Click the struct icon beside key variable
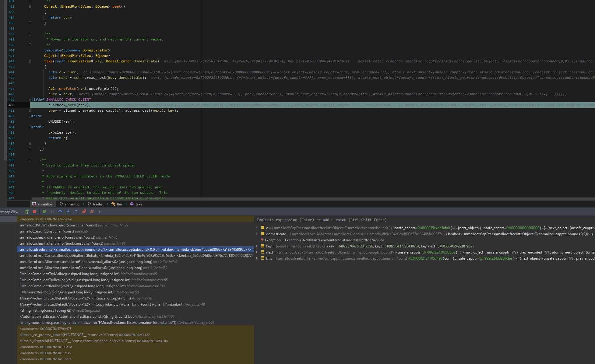The height and width of the screenshot is (364, 595). pyautogui.click(x=262, y=246)
